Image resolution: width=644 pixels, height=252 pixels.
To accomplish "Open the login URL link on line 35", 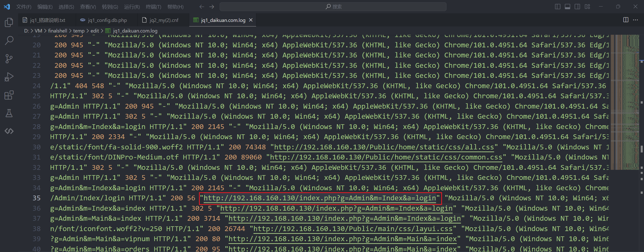I will [x=319, y=198].
